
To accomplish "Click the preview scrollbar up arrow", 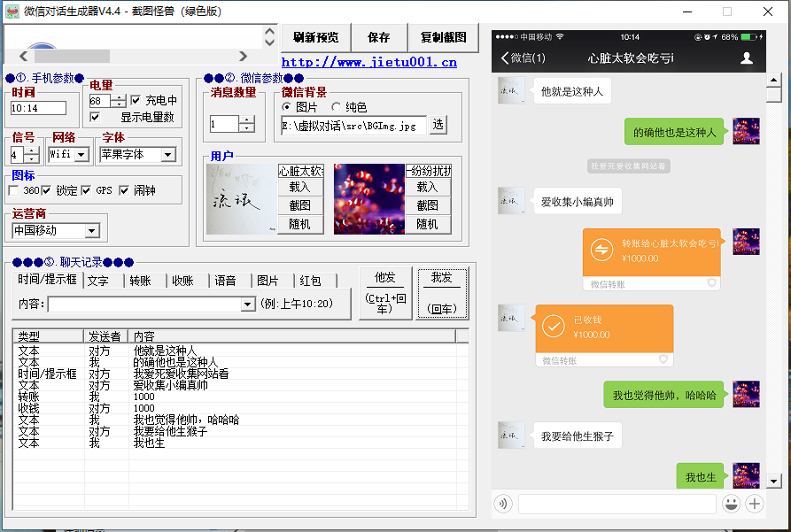I will 774,80.
